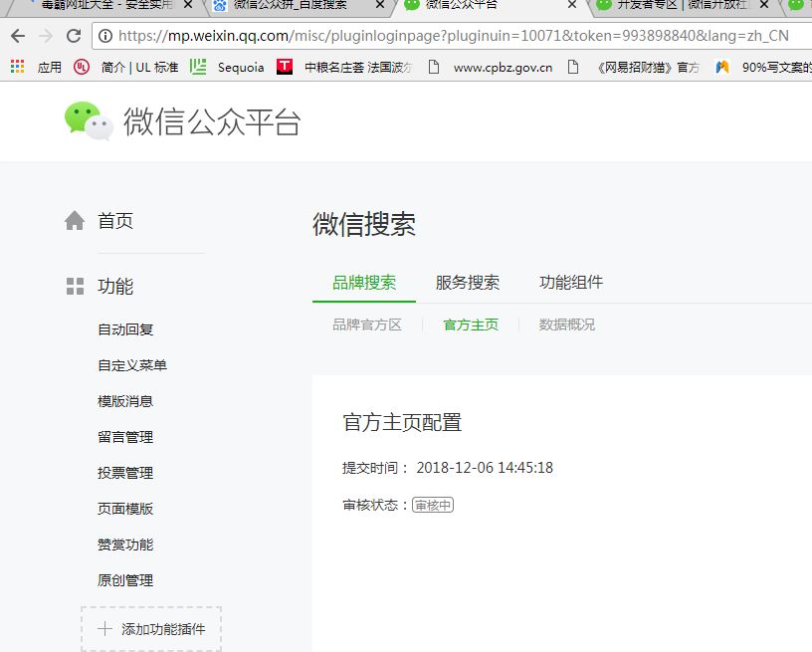
Task: Go to 首页 in the sidebar
Action: [x=115, y=221]
